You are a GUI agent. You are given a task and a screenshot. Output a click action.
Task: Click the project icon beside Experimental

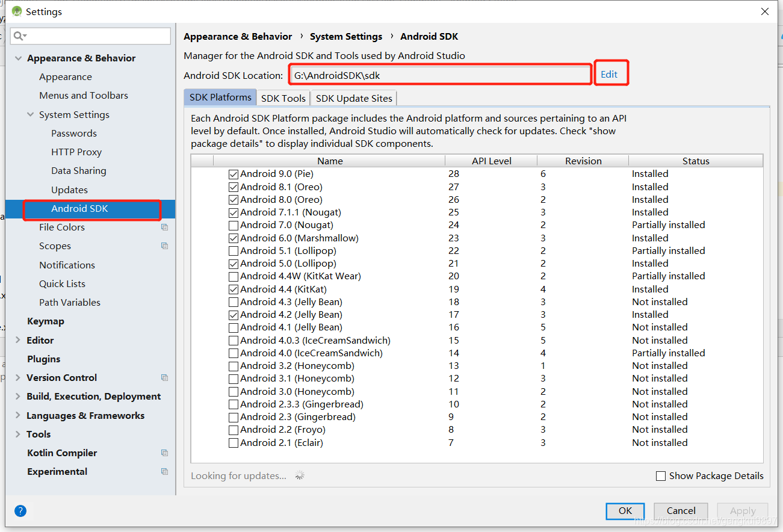(x=164, y=472)
